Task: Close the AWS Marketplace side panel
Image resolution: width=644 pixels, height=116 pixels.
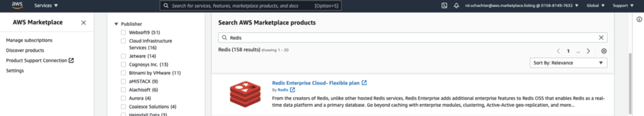Action: pos(84,23)
